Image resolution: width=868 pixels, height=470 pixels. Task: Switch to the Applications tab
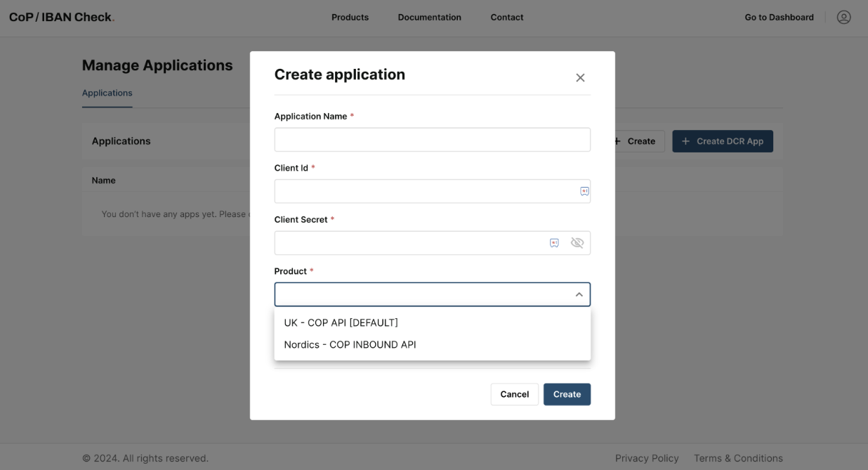[x=107, y=92]
